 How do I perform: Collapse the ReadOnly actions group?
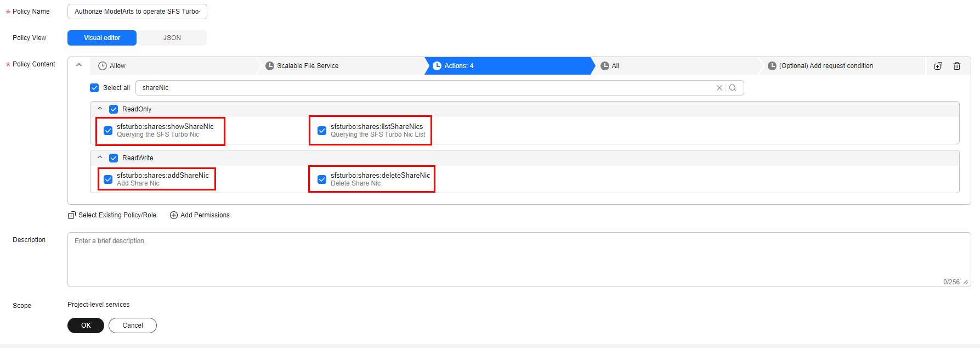click(100, 109)
